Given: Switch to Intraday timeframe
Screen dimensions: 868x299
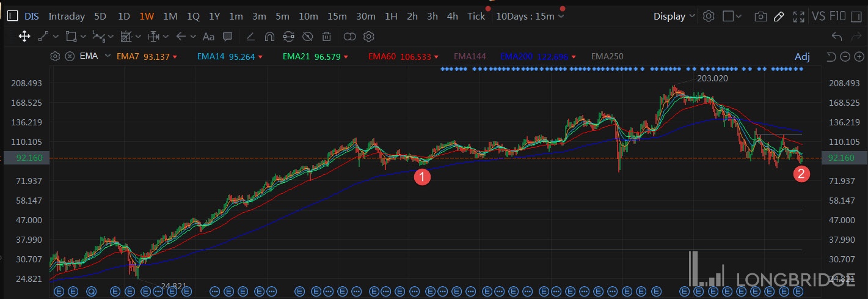Looking at the screenshot, I should [67, 17].
